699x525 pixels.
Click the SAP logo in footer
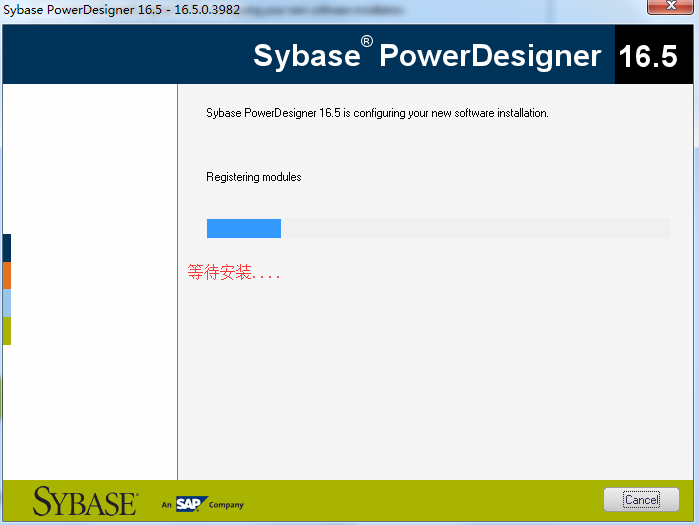coord(191,504)
